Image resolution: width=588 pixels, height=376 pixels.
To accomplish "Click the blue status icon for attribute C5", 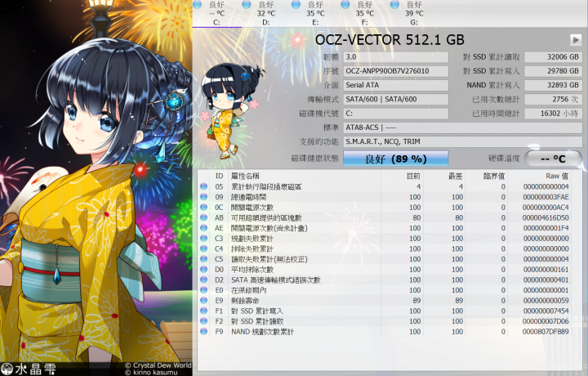I will [x=203, y=259].
